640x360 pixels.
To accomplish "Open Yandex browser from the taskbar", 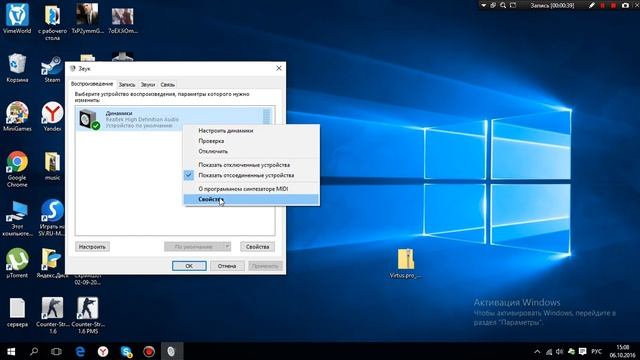I will click(103, 351).
